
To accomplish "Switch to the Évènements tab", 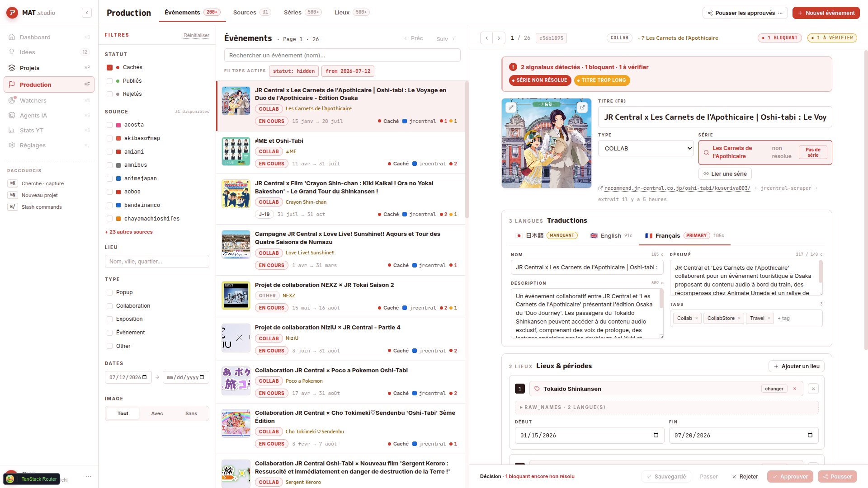I will [192, 12].
